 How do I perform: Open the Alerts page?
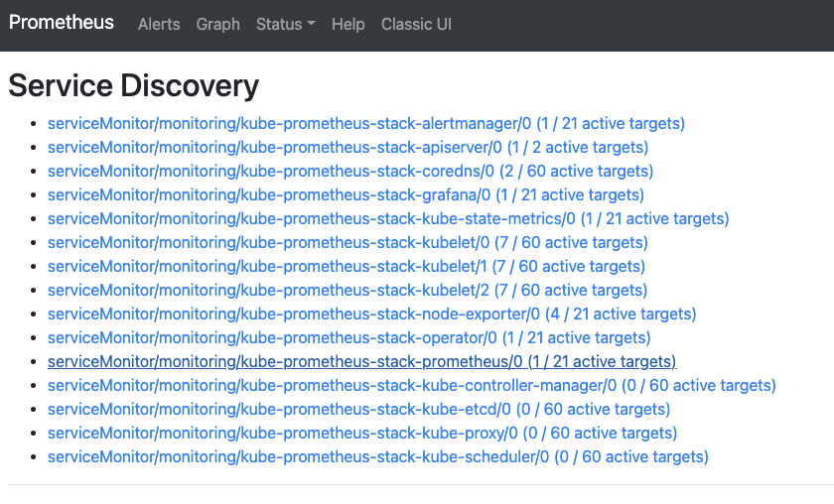coord(159,25)
